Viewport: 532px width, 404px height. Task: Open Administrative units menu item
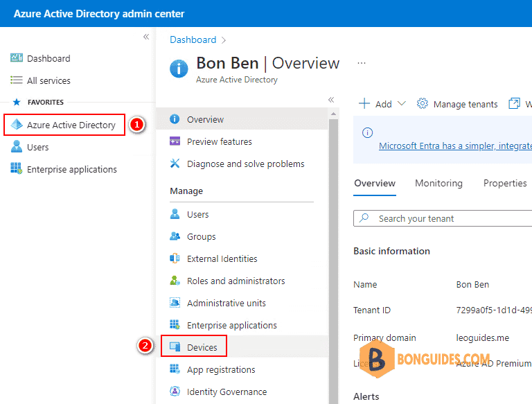(242, 303)
